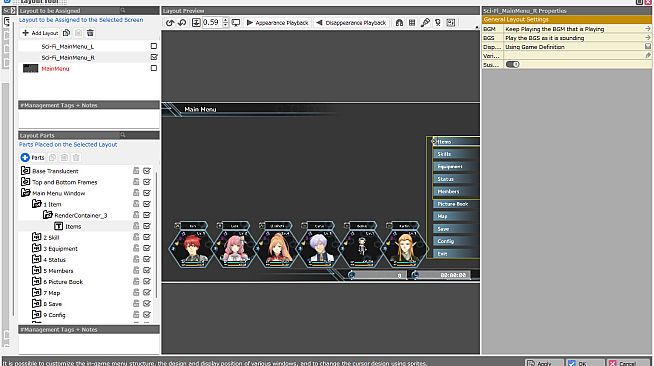Image resolution: width=654 pixels, height=366 pixels.
Task: Select the Top and Bottom Frames part
Action: point(65,182)
